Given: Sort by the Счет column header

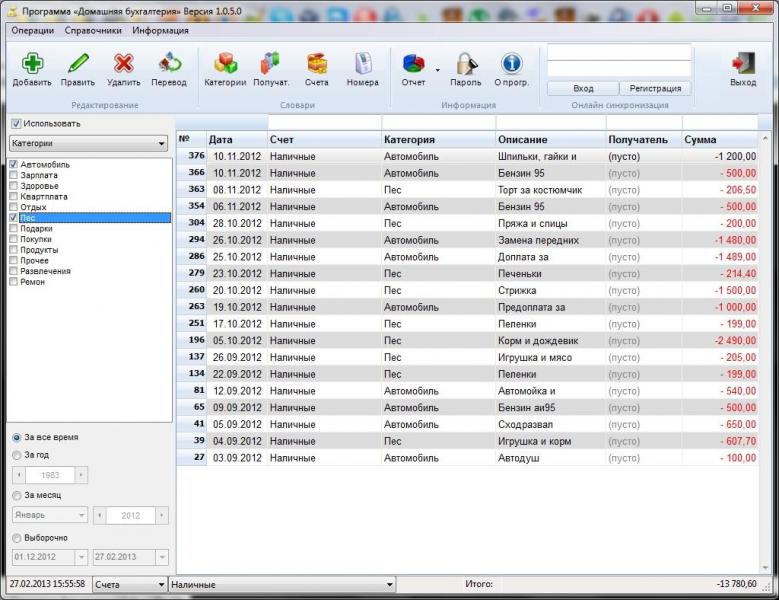Looking at the screenshot, I should click(324, 140).
